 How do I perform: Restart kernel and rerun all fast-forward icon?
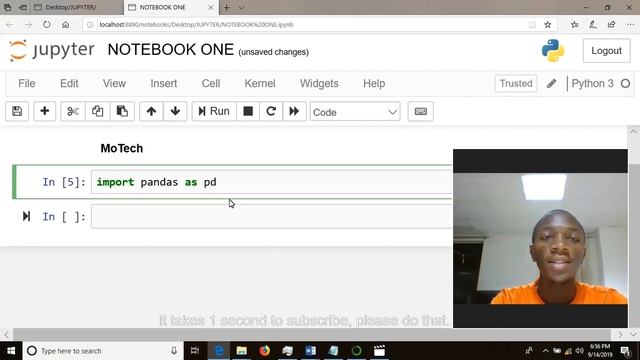tap(294, 111)
